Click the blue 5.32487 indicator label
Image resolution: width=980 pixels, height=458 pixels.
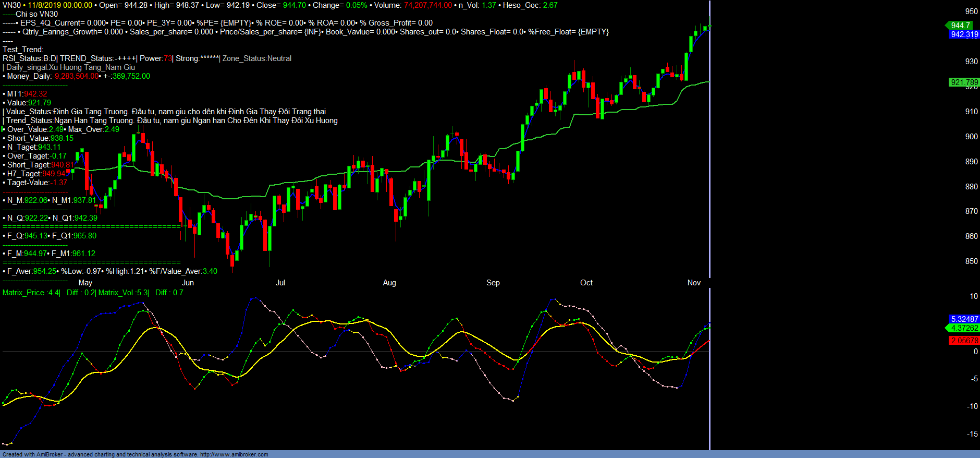[964, 319]
